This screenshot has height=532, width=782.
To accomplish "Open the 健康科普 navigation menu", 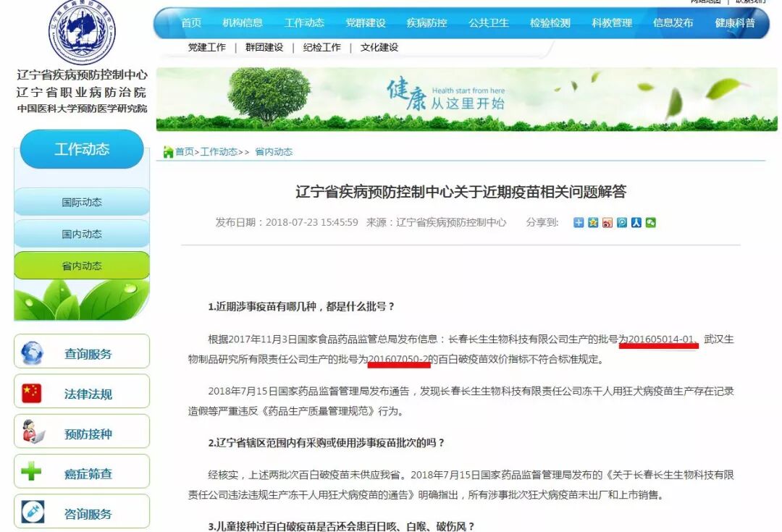I will pyautogui.click(x=735, y=23).
